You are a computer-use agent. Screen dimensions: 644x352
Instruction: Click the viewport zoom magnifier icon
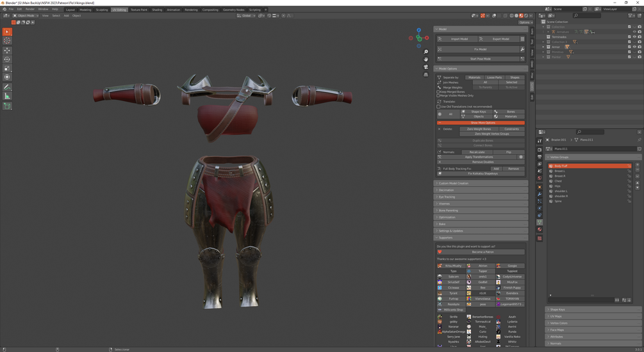click(426, 52)
